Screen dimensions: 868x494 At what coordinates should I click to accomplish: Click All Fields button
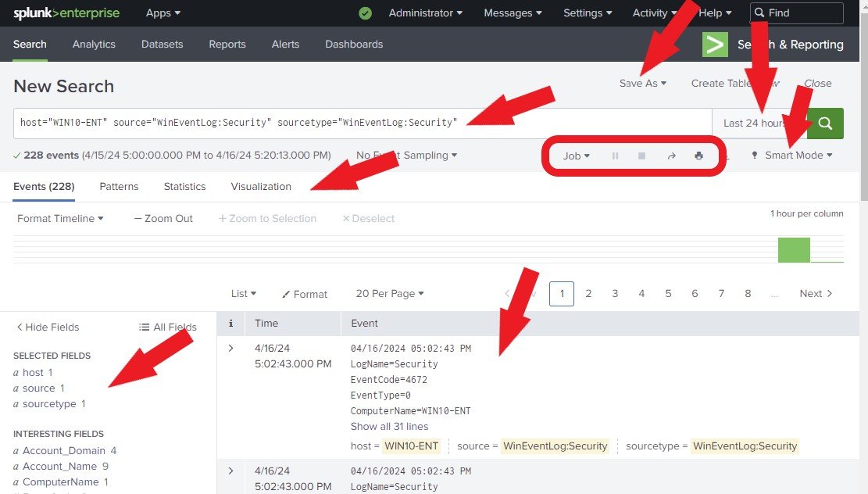(168, 328)
